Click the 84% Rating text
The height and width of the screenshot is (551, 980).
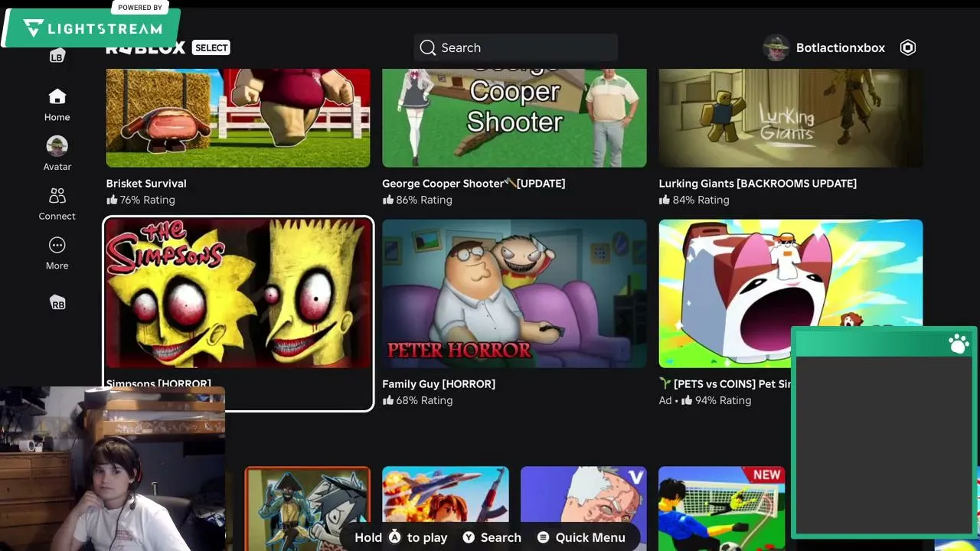(x=701, y=200)
